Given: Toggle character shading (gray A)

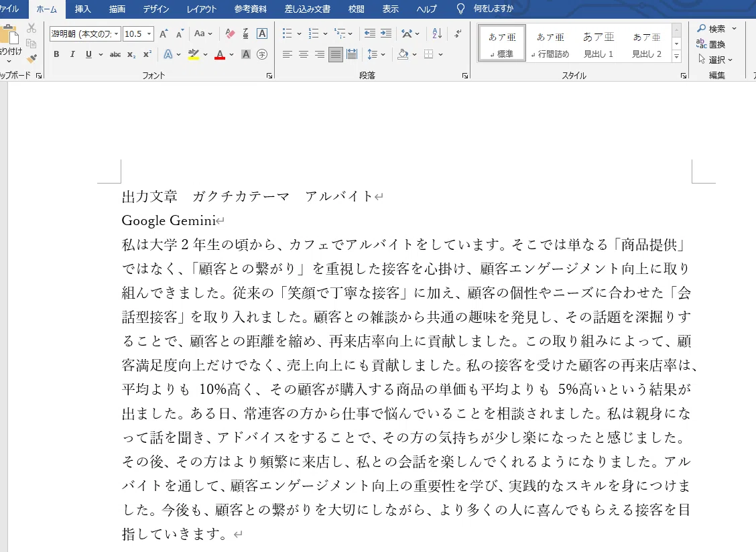Looking at the screenshot, I should tap(246, 54).
